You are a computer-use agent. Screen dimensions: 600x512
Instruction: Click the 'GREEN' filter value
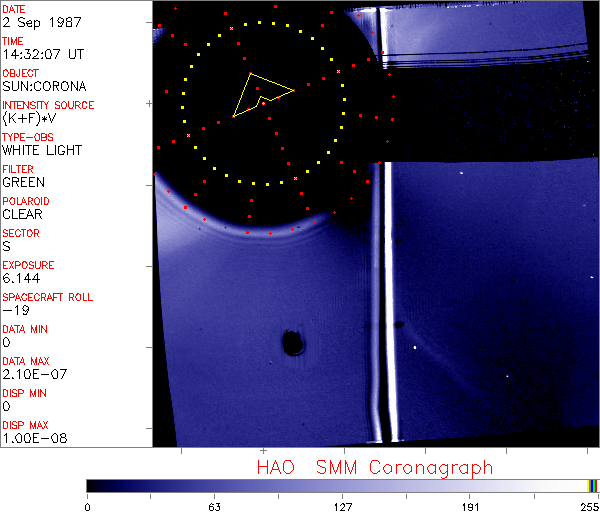pos(23,183)
